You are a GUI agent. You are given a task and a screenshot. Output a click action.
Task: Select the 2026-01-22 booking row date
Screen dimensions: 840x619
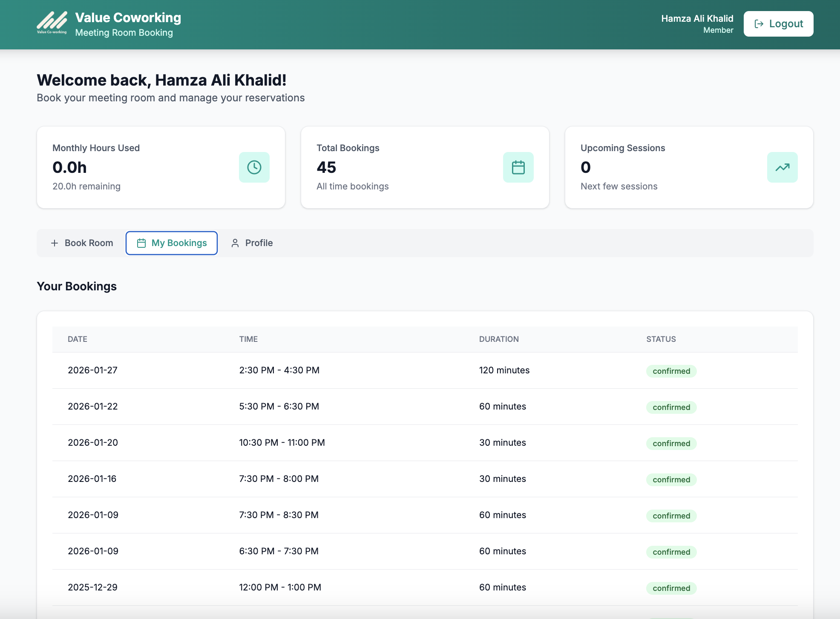(x=92, y=406)
